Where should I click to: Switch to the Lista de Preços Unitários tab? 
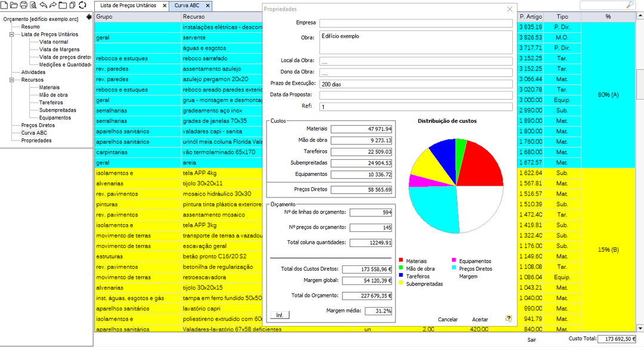point(127,5)
